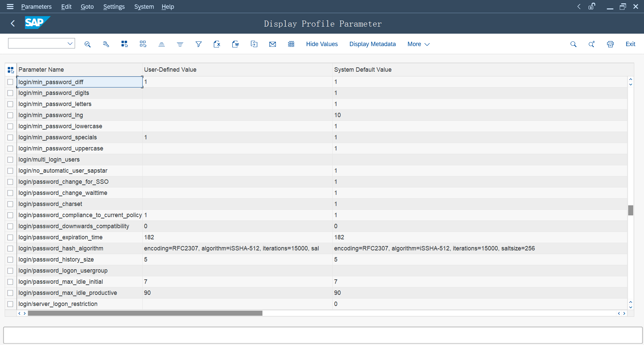Open the command field dropdown
This screenshot has width=644, height=345.
point(70,43)
